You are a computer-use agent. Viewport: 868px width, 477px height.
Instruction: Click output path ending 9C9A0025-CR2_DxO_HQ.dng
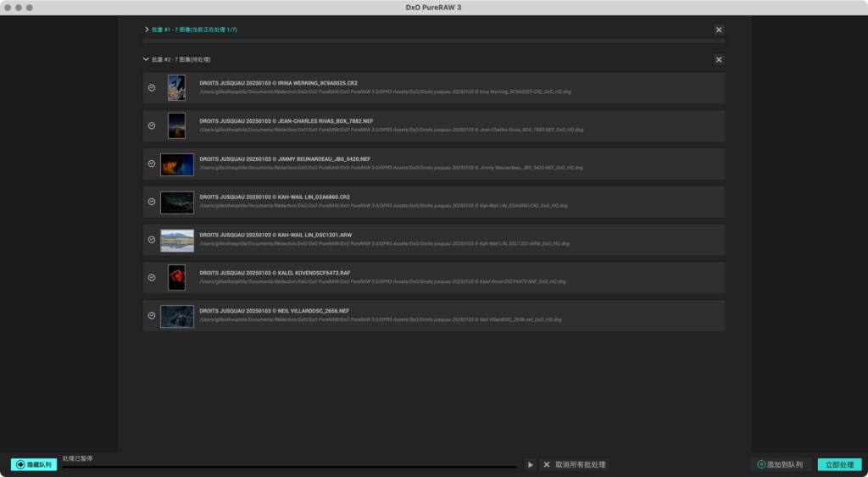386,92
